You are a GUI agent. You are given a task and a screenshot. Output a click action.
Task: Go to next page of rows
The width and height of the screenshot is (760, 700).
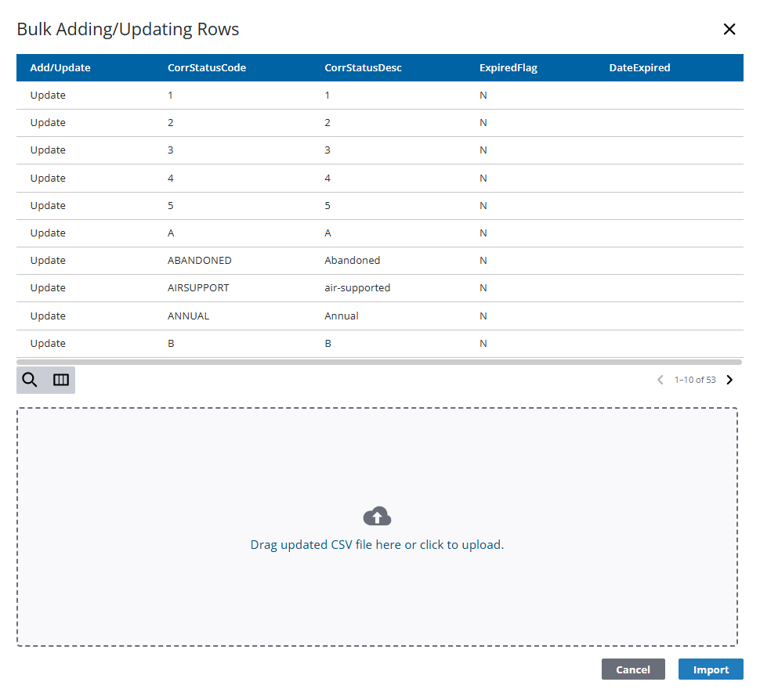729,380
